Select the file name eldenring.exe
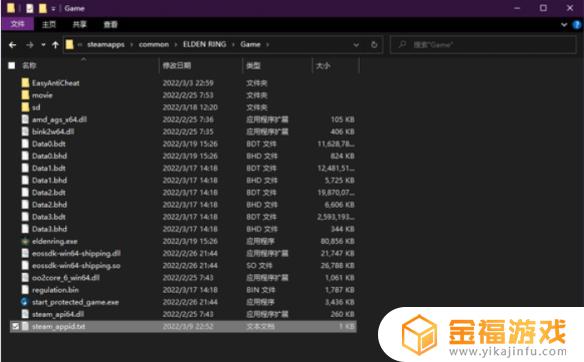This screenshot has width=584, height=362. click(55, 241)
